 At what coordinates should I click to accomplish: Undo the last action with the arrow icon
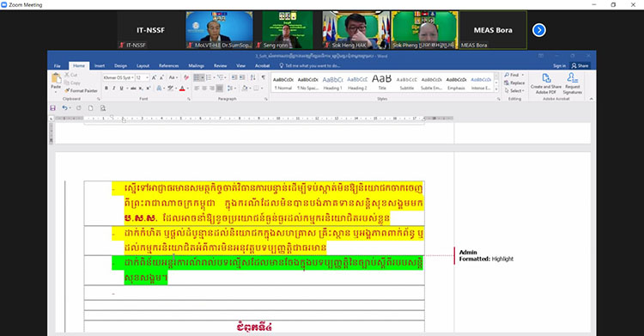click(x=64, y=107)
